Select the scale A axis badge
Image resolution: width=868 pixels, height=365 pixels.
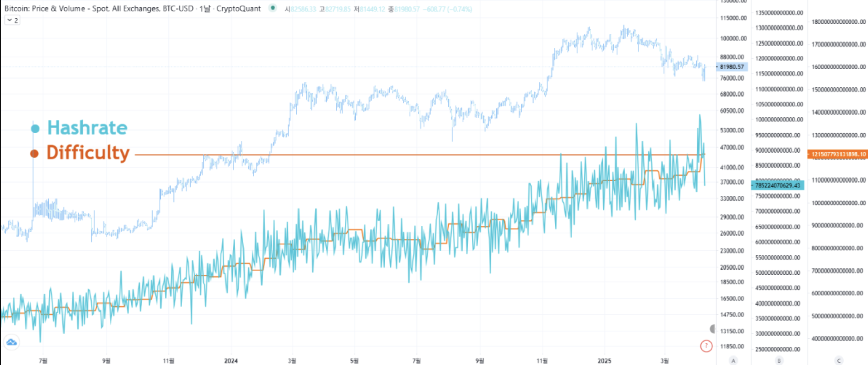click(x=733, y=360)
